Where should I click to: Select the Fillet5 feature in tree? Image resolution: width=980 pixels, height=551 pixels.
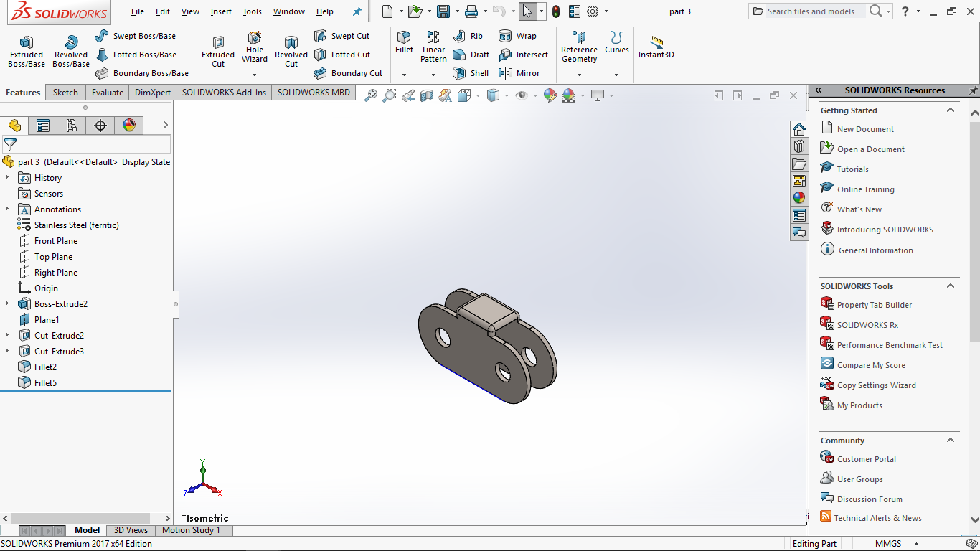coord(45,383)
